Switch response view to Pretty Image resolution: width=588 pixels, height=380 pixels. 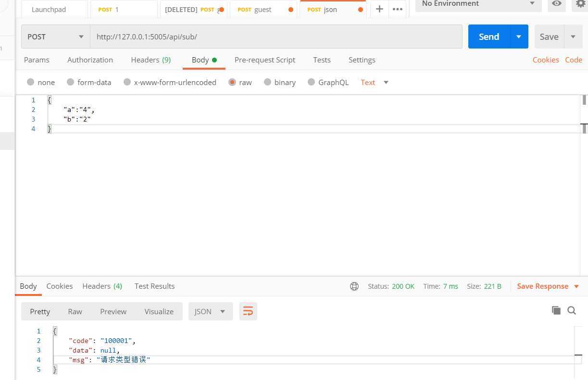tap(40, 311)
